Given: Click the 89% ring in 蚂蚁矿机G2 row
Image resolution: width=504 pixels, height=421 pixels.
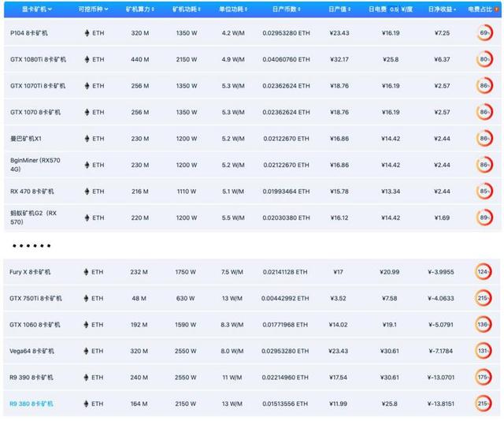Looking at the screenshot, I should (x=484, y=218).
